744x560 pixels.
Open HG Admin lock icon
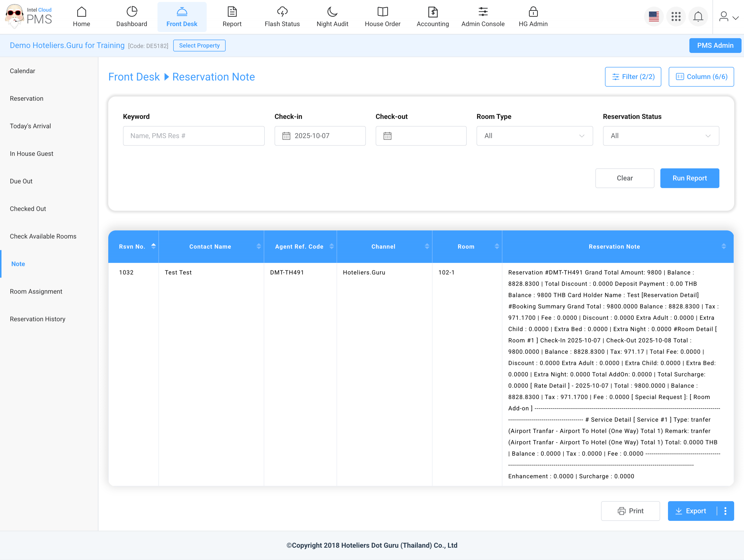[533, 12]
